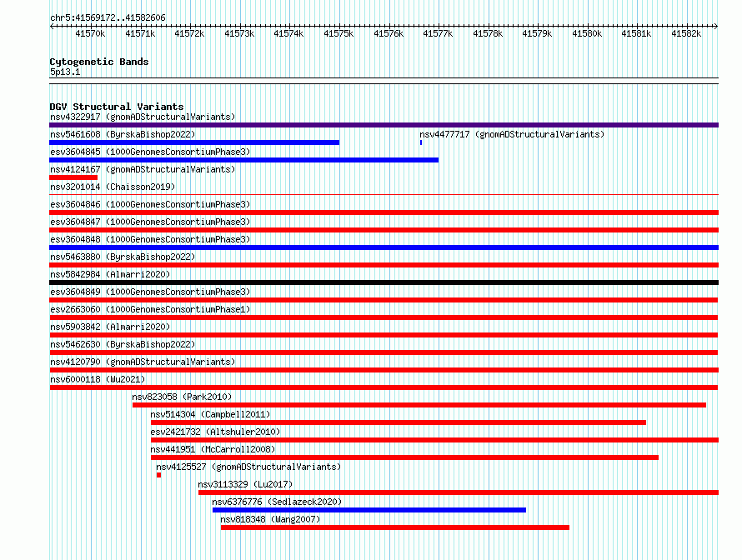742x560 pixels.
Task: Click the red esv2663060 variant bar
Action: point(384,317)
